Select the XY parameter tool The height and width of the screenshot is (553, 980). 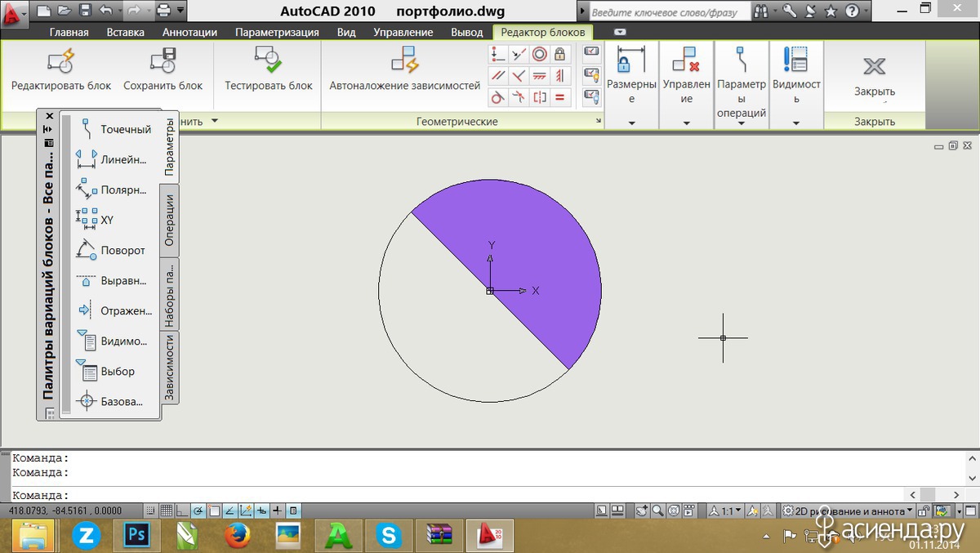[x=95, y=220]
